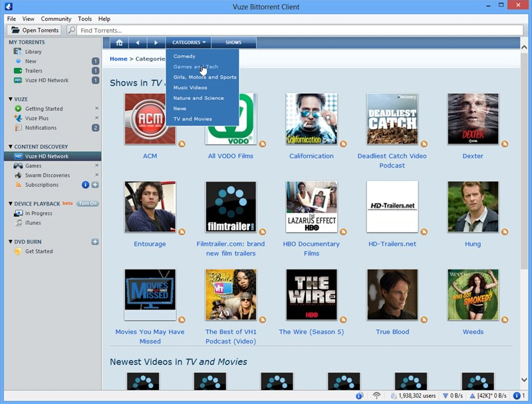Click the Home breadcrumb link
This screenshot has height=404, width=532.
[x=118, y=59]
